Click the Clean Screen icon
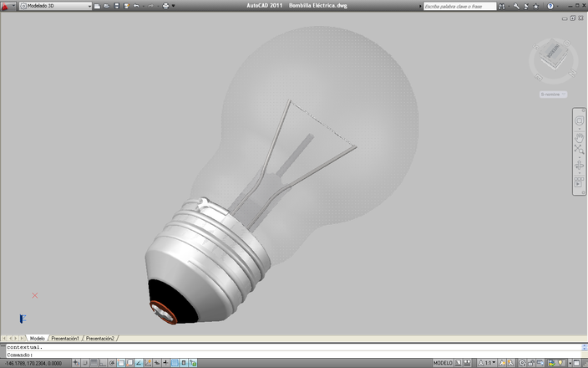The height and width of the screenshot is (368, 588). pyautogui.click(x=576, y=363)
